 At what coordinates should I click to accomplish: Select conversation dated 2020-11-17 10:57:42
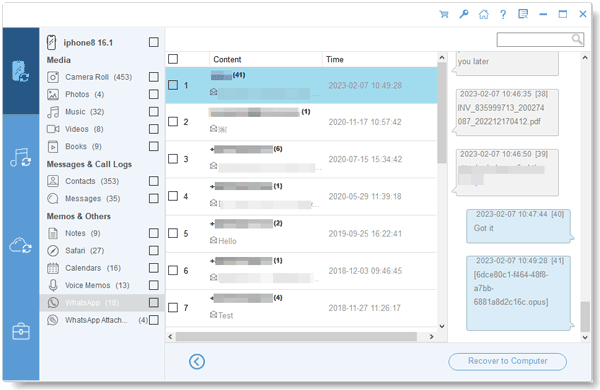pyautogui.click(x=302, y=122)
